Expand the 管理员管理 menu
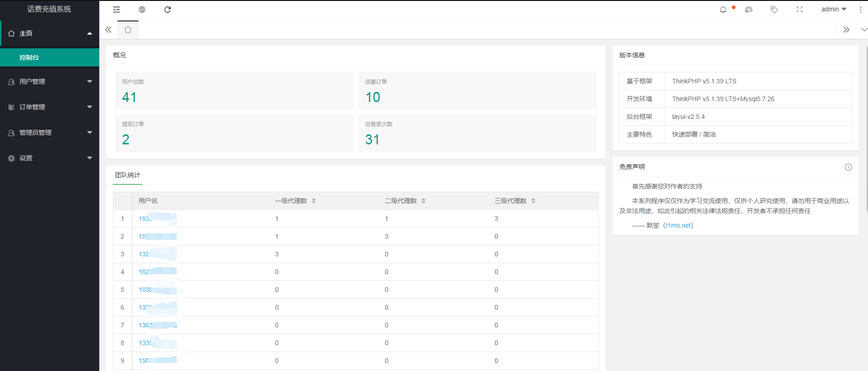868x371 pixels. coord(90,133)
